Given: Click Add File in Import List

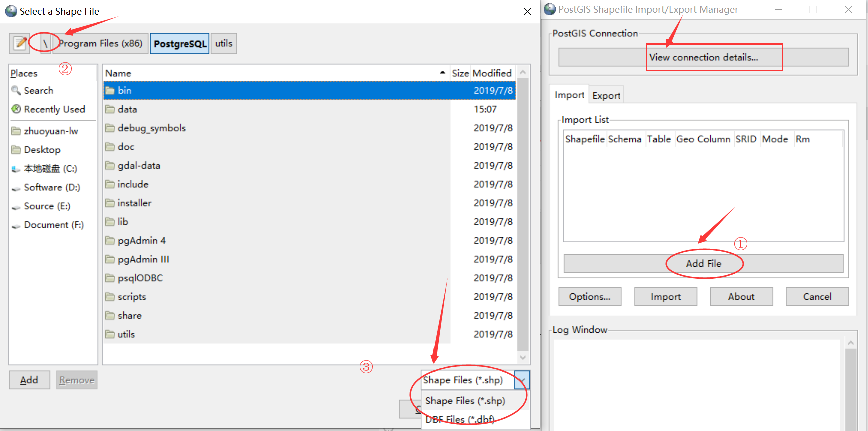Looking at the screenshot, I should pos(703,264).
